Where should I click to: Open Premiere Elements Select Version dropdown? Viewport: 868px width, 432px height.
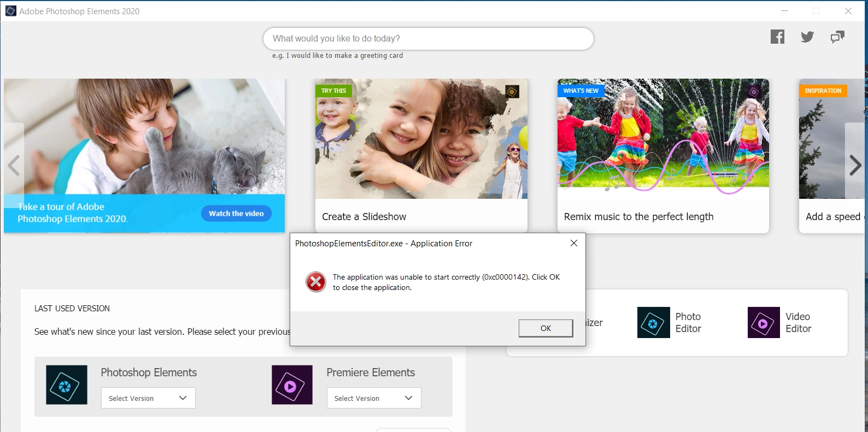pos(374,398)
